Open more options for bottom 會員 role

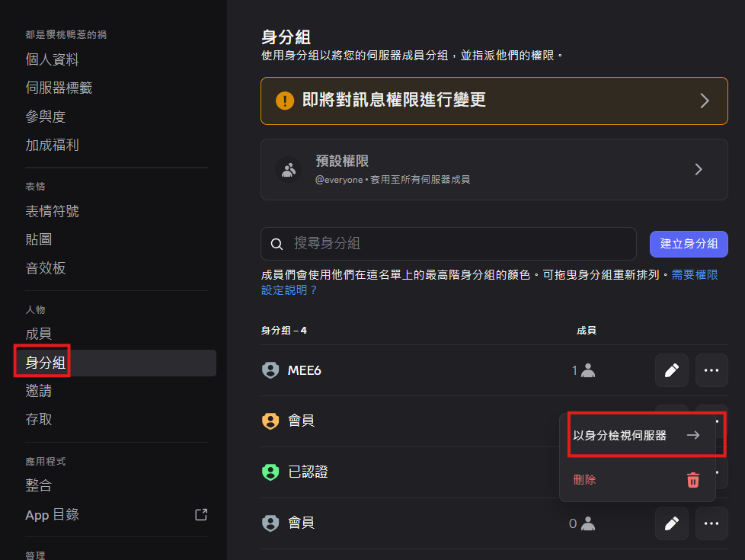click(711, 523)
